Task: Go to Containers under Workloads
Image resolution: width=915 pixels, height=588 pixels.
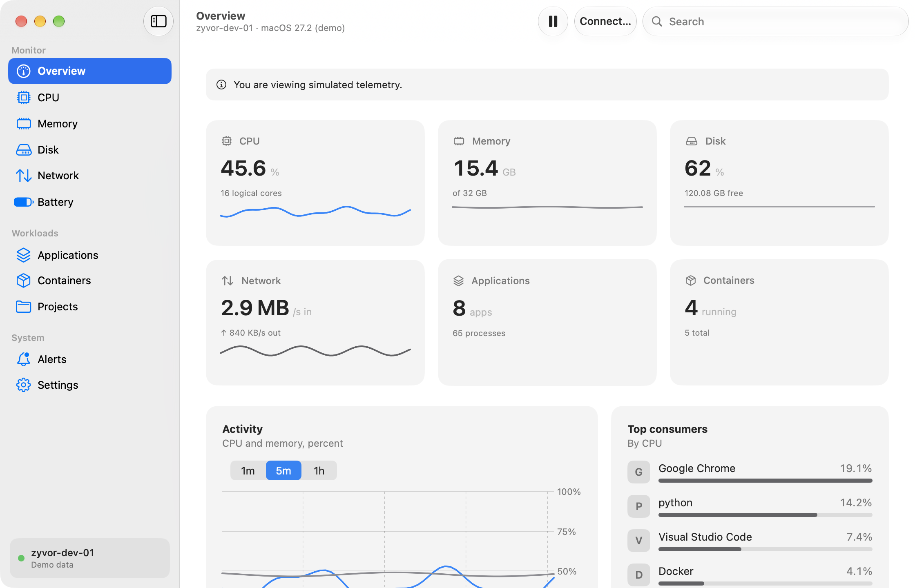Action: 90,281
